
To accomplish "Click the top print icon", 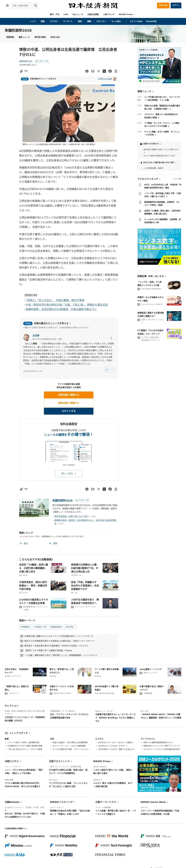I will point(87,71).
